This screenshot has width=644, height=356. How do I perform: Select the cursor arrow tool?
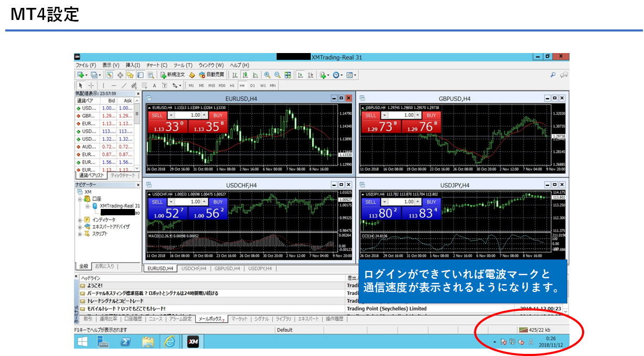80,85
